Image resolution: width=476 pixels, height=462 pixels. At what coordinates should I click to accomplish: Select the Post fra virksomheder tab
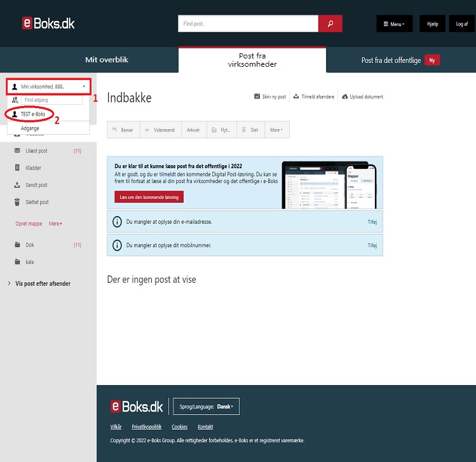[x=252, y=60]
